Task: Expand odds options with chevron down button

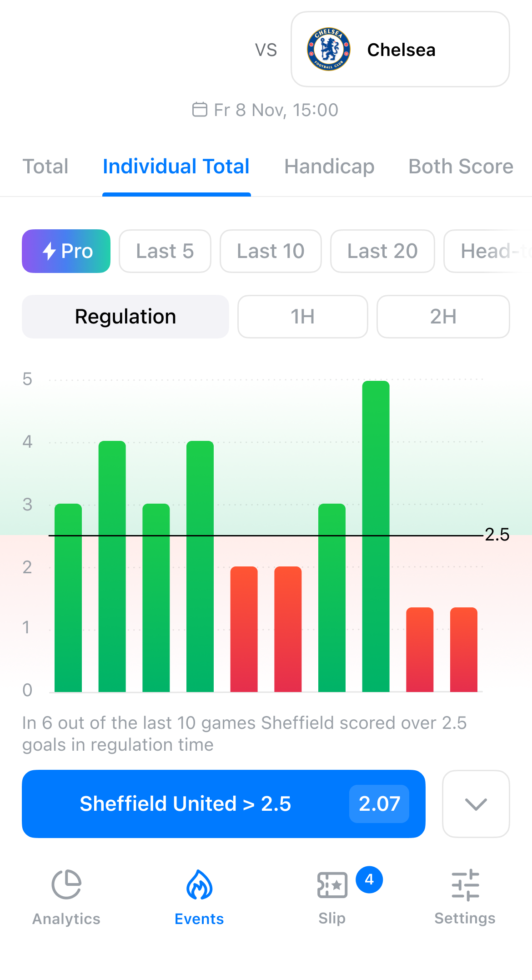Action: coord(476,804)
